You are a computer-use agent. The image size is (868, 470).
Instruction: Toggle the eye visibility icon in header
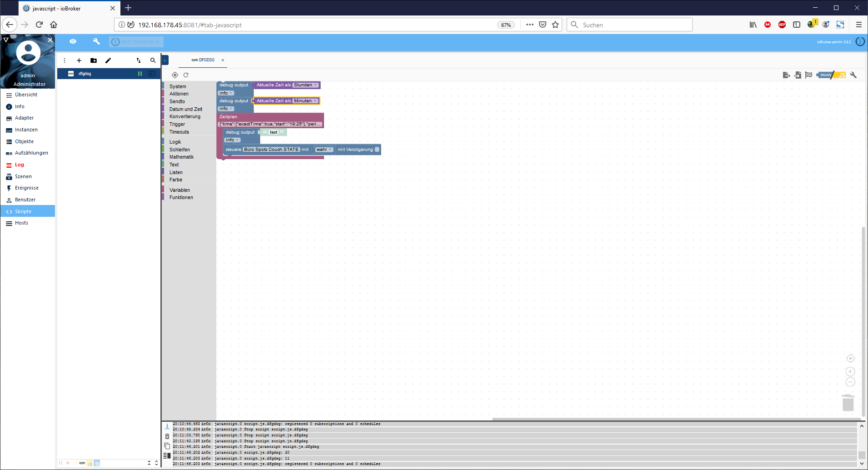tap(73, 41)
